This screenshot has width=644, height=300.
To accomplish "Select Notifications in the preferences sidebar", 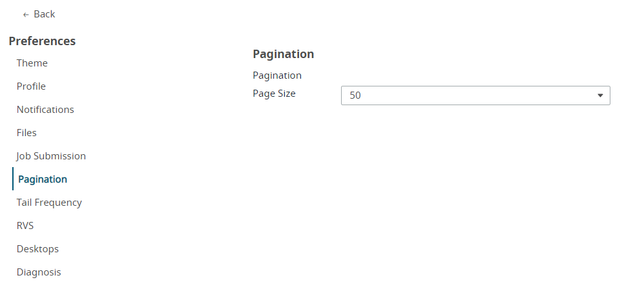I will pyautogui.click(x=45, y=110).
